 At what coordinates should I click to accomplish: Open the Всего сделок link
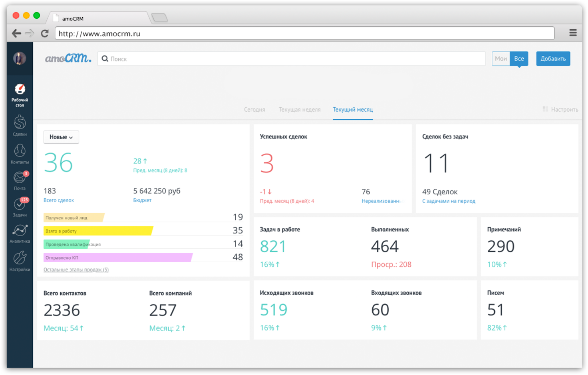tap(59, 200)
